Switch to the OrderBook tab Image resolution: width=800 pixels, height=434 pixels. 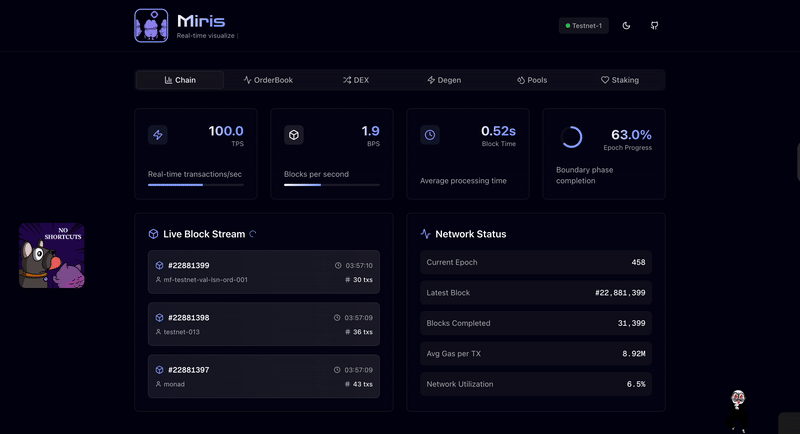268,80
